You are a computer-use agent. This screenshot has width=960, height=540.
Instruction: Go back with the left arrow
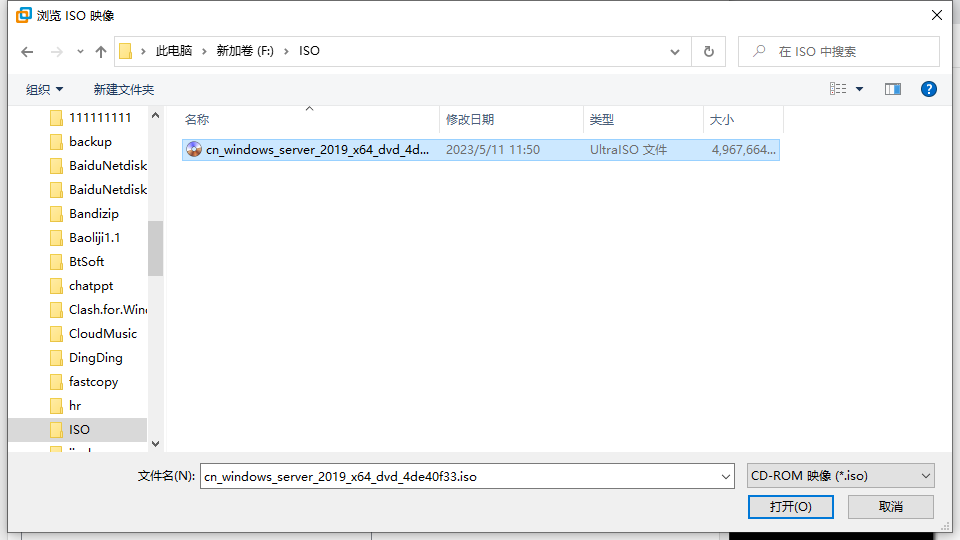(27, 52)
